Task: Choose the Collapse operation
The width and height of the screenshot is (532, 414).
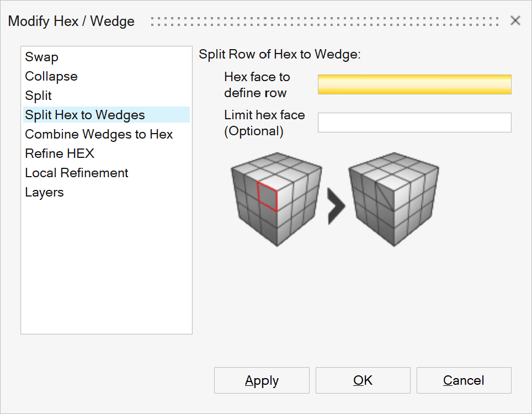Action: click(x=51, y=76)
